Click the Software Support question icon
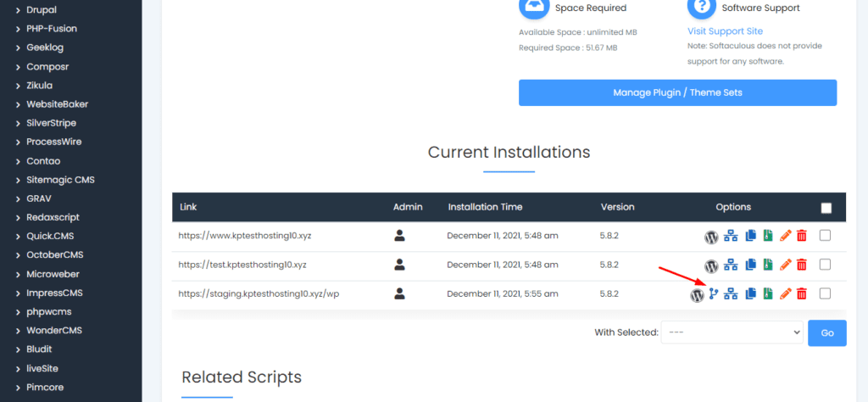 (701, 7)
